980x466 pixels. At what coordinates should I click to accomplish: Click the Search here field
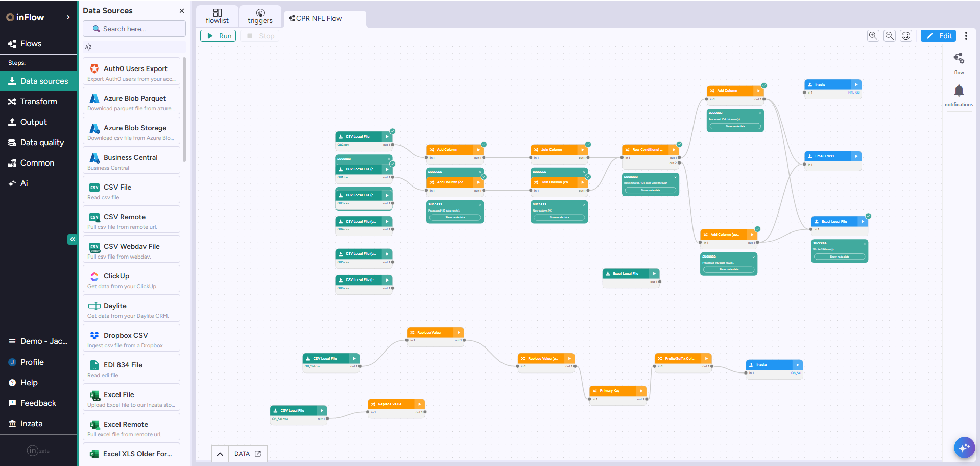(x=134, y=29)
